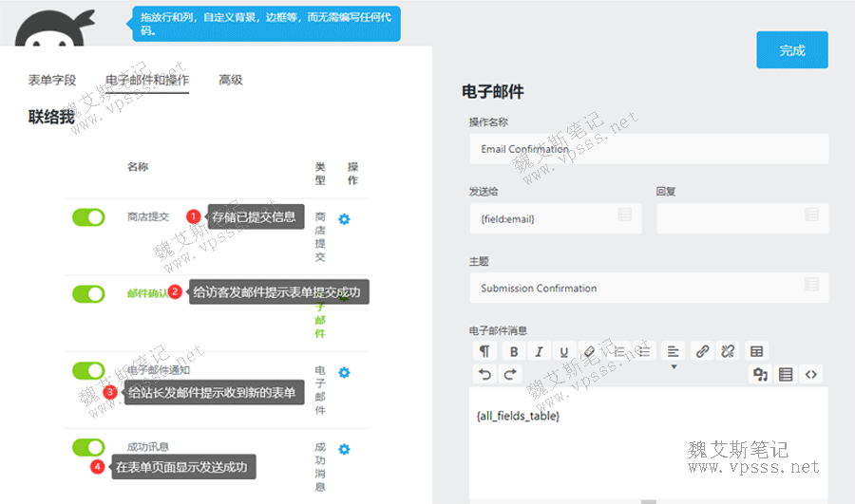Open merge tags list icon in editor toolbar
This screenshot has height=504, width=855.
(786, 374)
